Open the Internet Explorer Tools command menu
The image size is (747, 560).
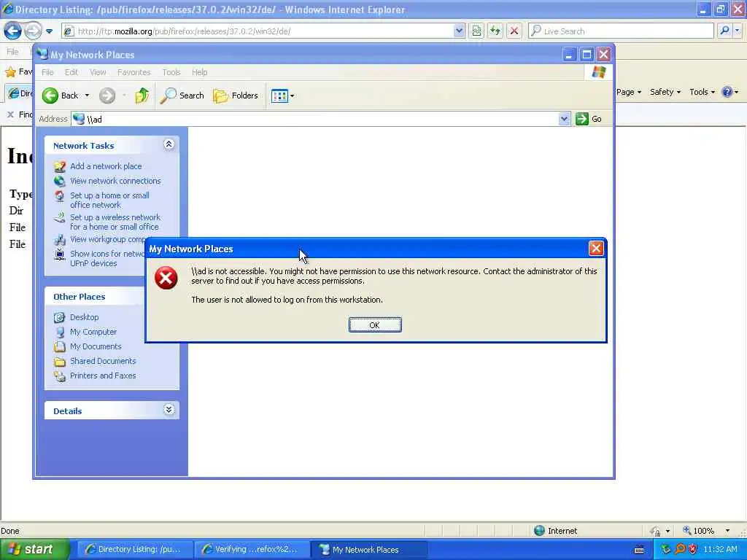coord(703,92)
